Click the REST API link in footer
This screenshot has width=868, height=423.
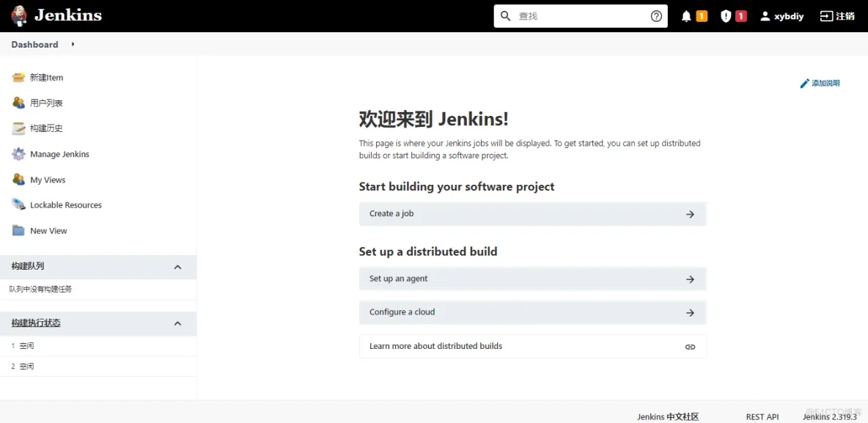click(x=762, y=416)
